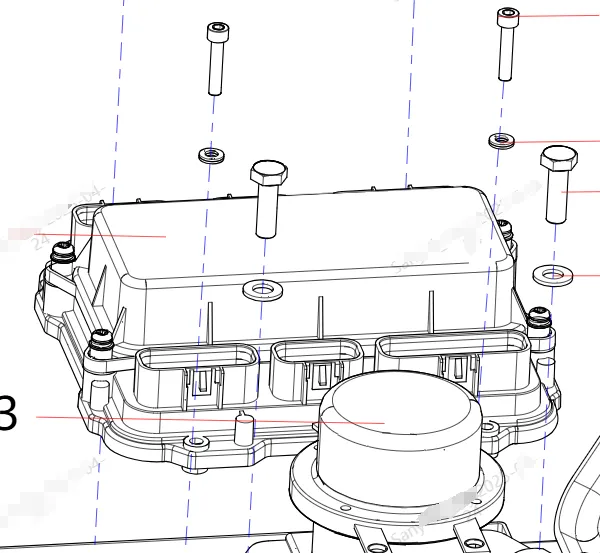Select the left connector socket on the controller
Screen dimensions: 600x553
pos(197,377)
